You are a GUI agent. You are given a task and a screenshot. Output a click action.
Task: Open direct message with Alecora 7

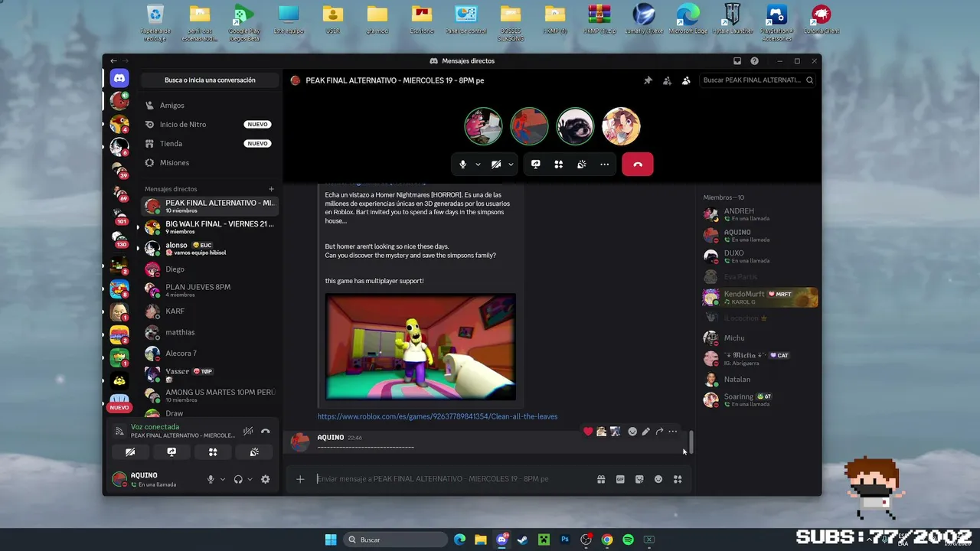[x=209, y=354]
